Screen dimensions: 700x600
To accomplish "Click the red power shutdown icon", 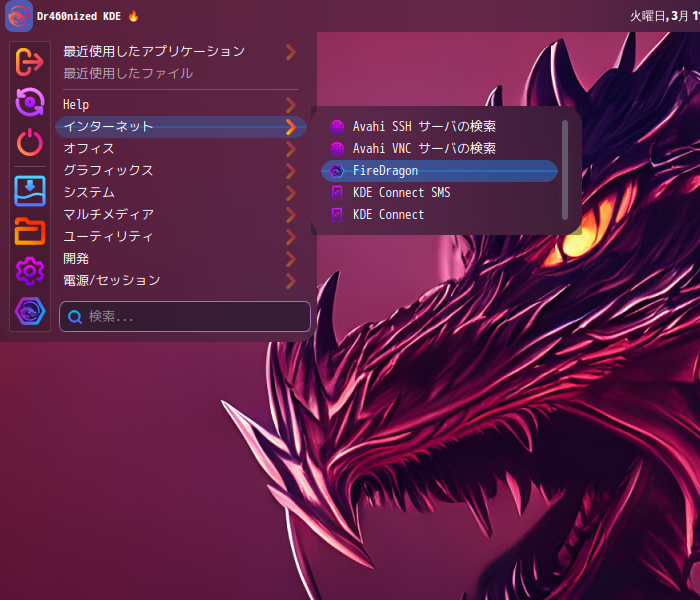I will [29, 142].
